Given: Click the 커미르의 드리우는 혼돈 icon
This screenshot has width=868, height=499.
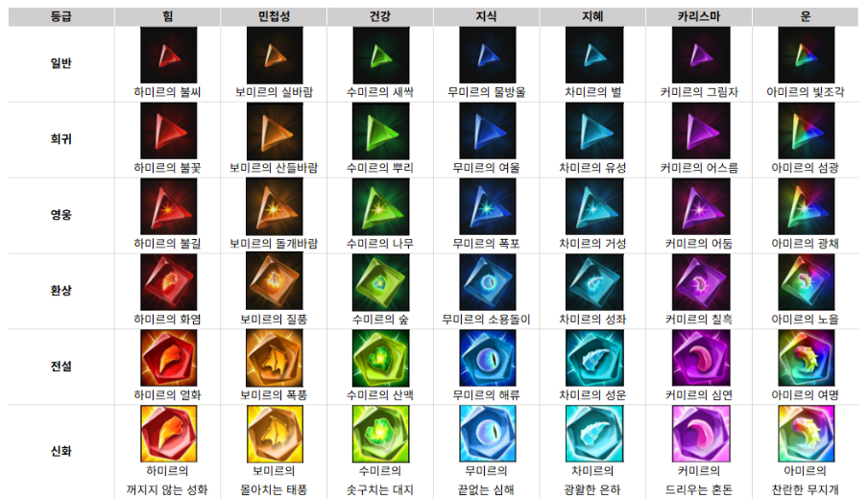Looking at the screenshot, I should click(700, 434).
